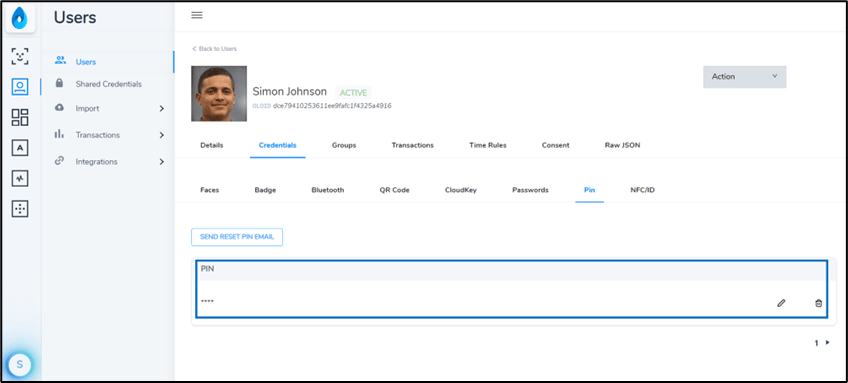Viewport: 848px width, 383px height.
Task: Click the Import cloud icon
Action: pyautogui.click(x=59, y=108)
